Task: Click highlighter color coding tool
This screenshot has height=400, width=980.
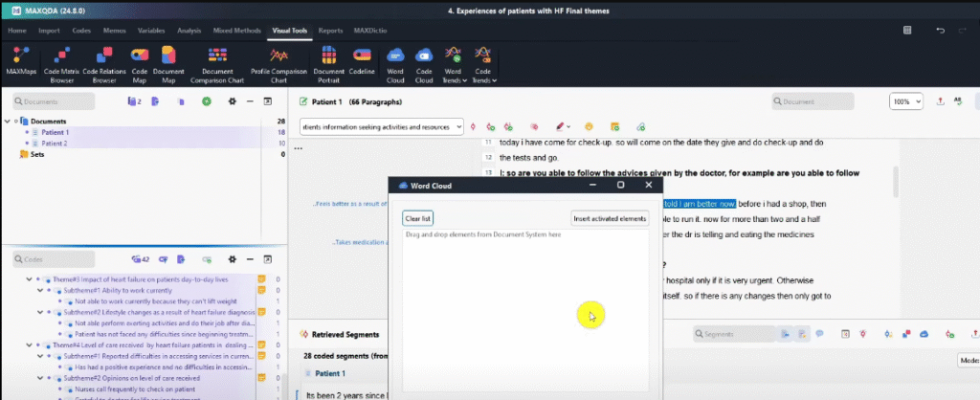Action: 561,127
